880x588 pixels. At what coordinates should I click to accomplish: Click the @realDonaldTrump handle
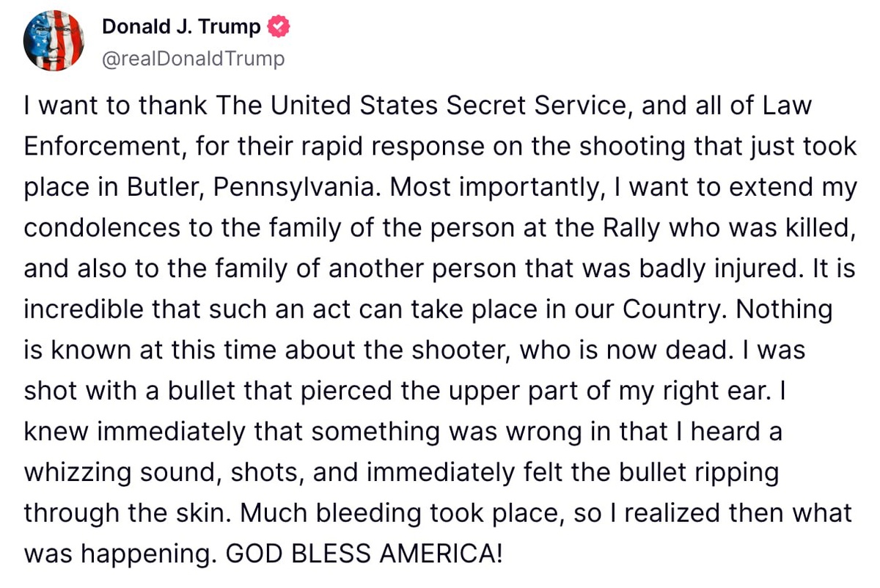192,58
